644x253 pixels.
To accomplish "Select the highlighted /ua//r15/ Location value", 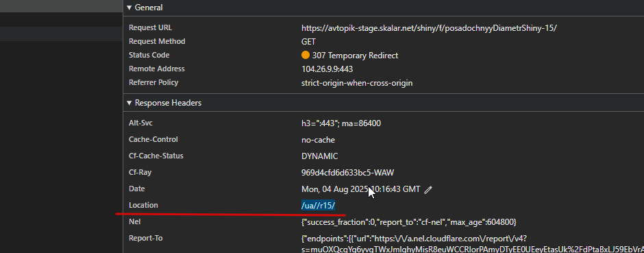I will tap(319, 206).
